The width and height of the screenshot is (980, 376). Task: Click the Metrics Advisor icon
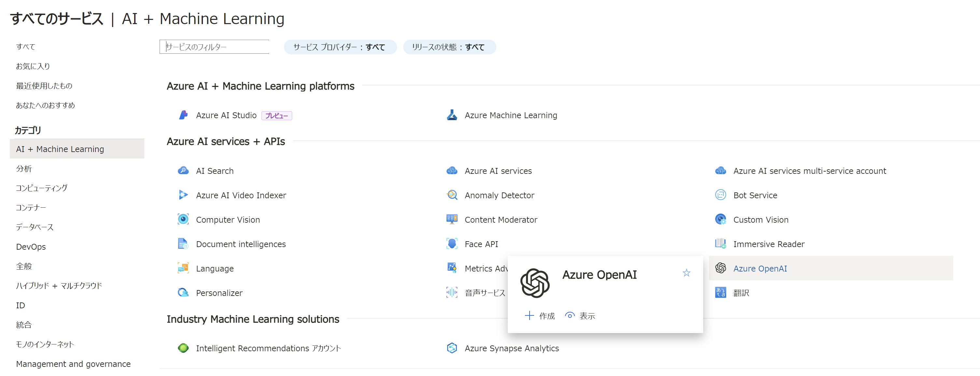click(452, 268)
